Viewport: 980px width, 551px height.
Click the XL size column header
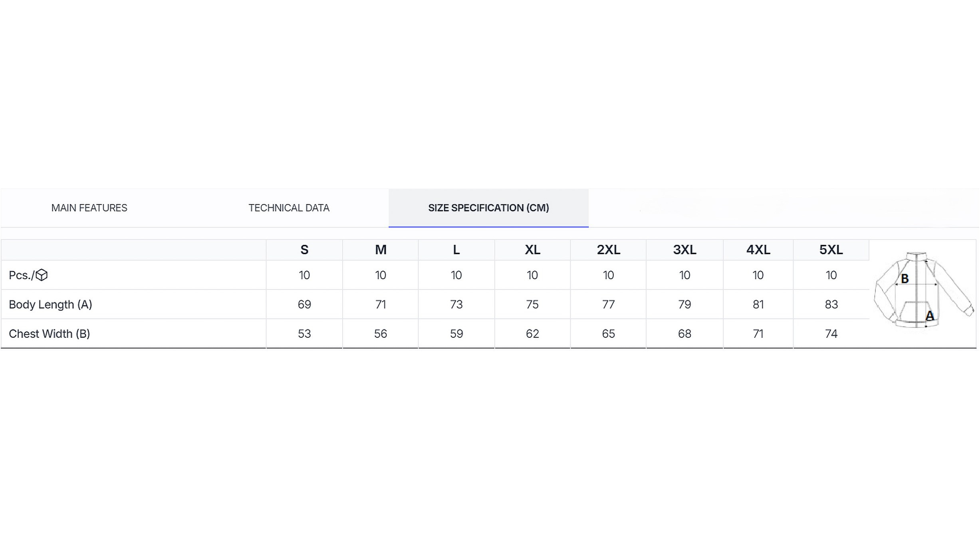tap(532, 250)
